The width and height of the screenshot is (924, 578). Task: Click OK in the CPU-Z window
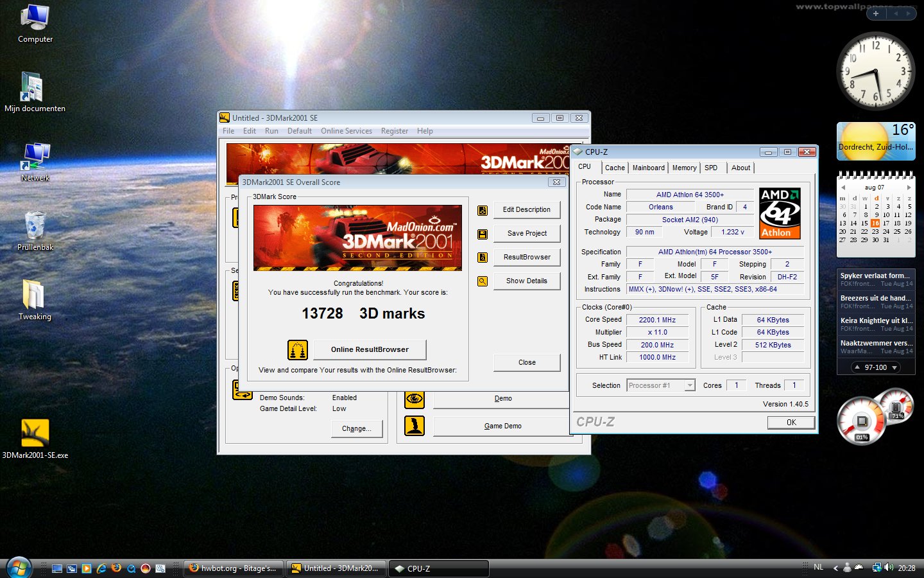coord(791,423)
